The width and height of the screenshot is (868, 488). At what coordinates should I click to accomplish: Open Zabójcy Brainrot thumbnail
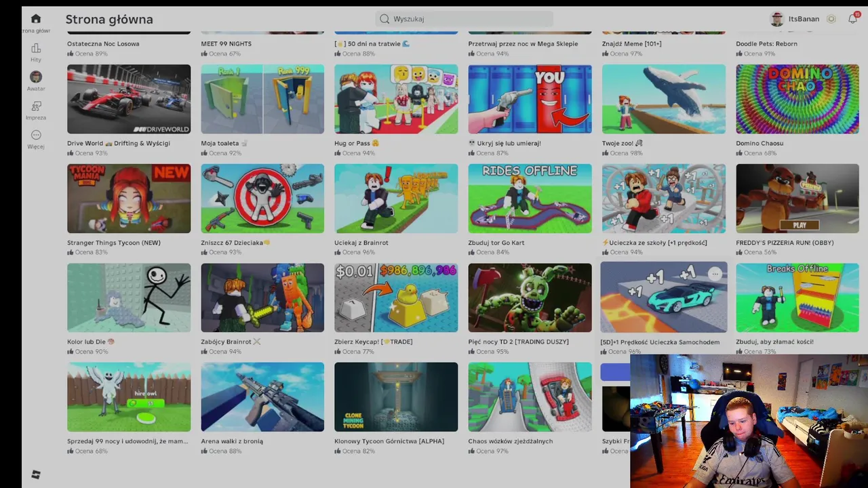(262, 298)
